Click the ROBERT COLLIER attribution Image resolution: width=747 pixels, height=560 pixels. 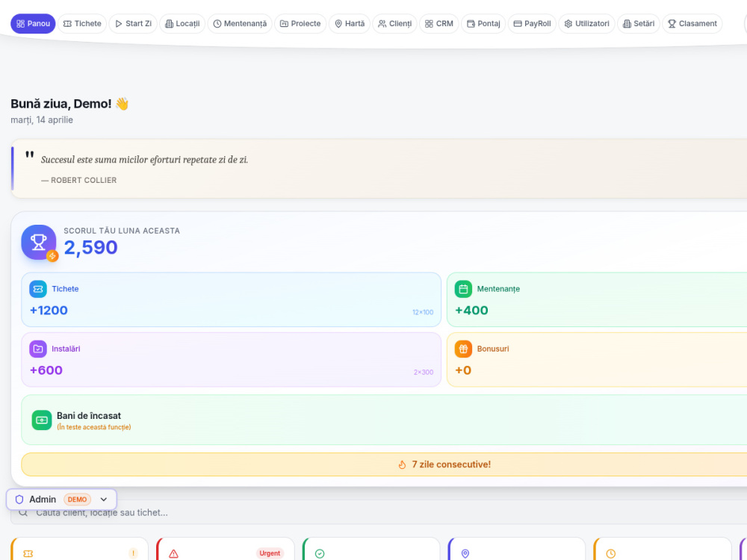[78, 180]
